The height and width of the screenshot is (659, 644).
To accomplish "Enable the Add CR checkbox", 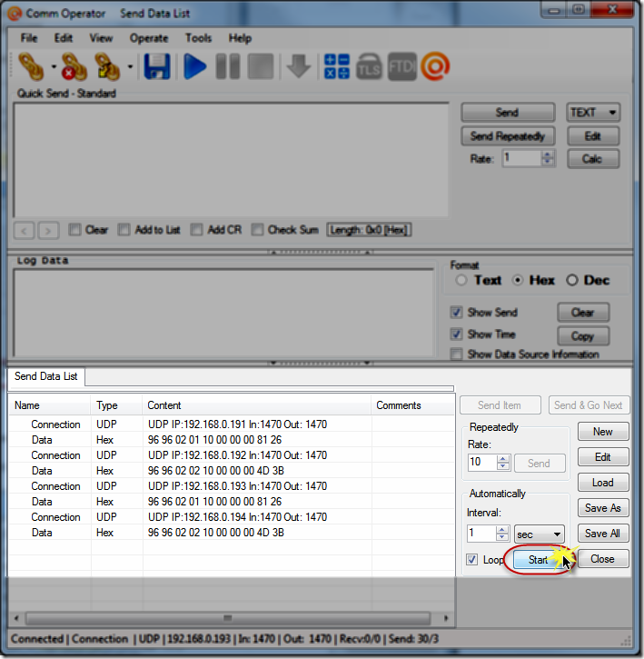I will [196, 229].
